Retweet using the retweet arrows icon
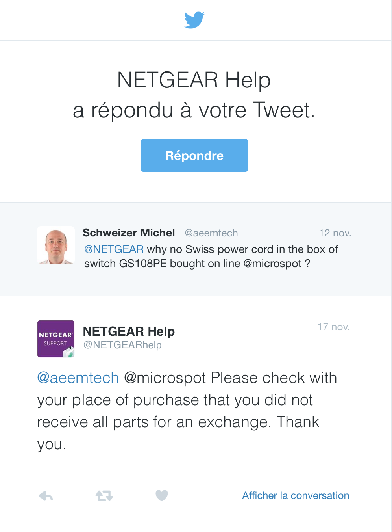 [104, 496]
